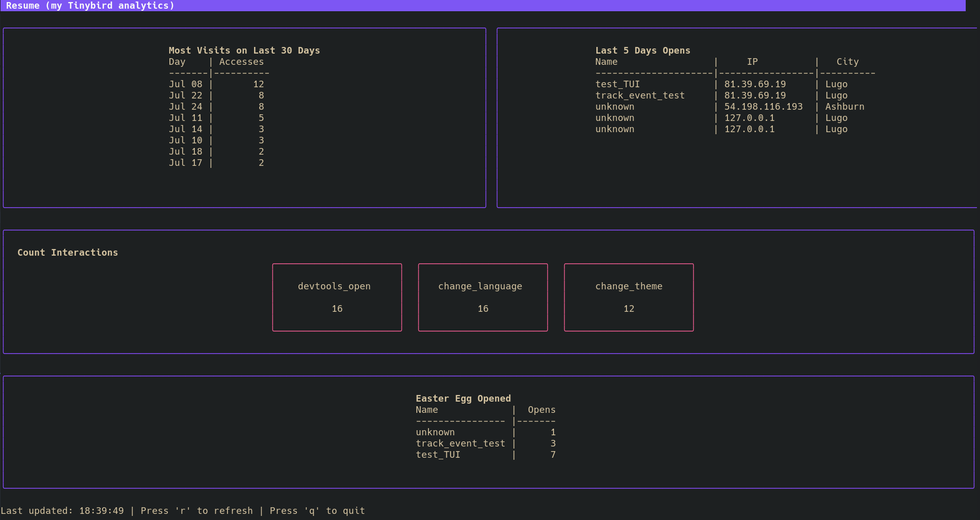Select the IP address 54.198.116.193
Screen dimensions: 980x520
[763, 107]
